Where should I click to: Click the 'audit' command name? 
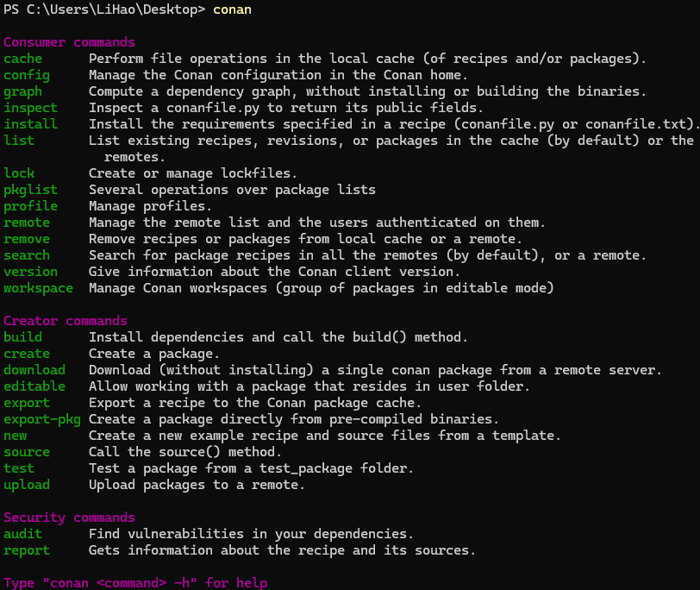pos(22,534)
